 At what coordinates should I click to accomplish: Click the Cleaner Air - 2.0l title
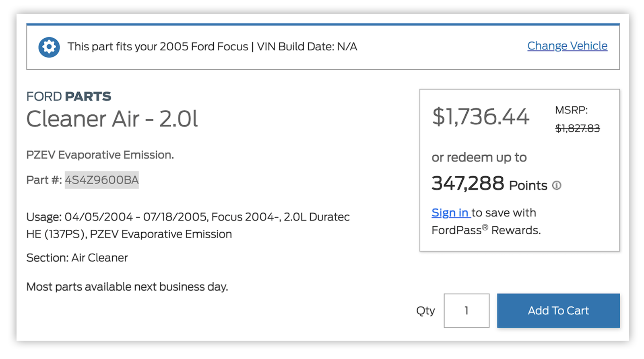(112, 119)
